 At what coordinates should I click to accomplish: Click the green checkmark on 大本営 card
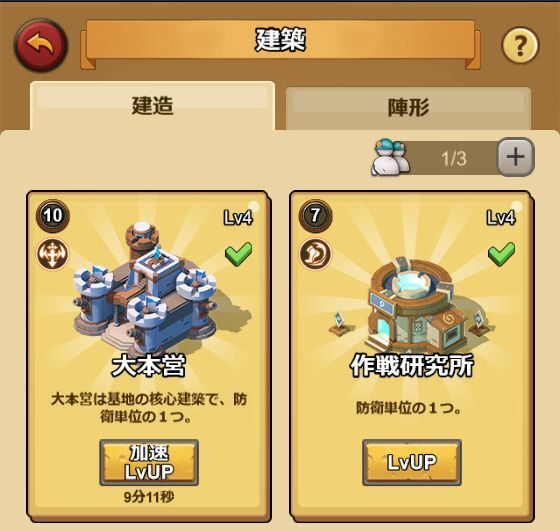pyautogui.click(x=239, y=254)
